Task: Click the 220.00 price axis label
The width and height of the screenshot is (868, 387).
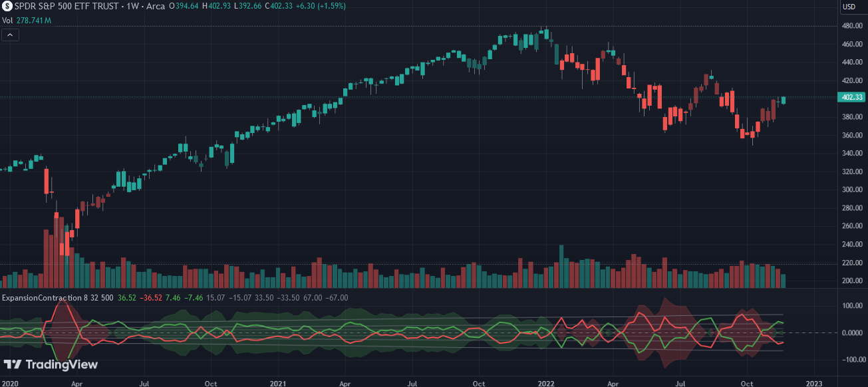Action: tap(852, 263)
